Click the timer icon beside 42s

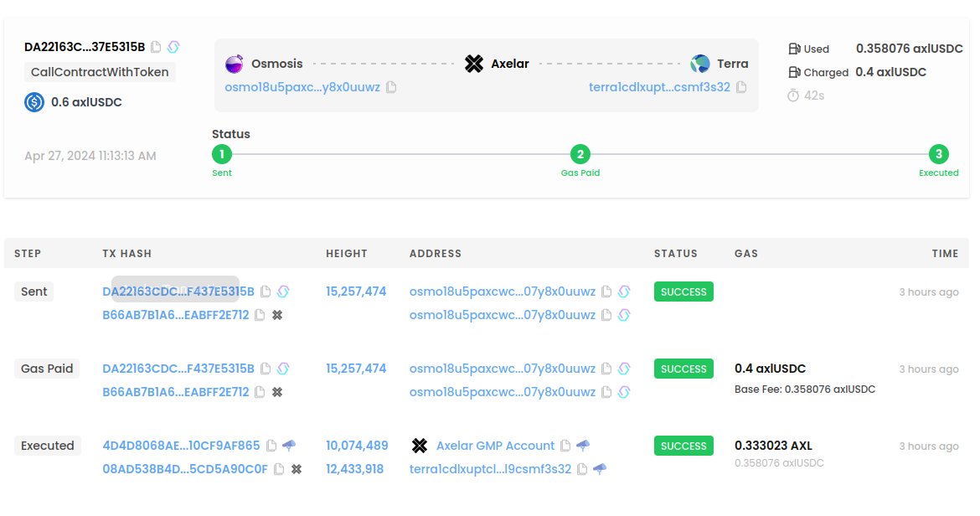point(793,95)
